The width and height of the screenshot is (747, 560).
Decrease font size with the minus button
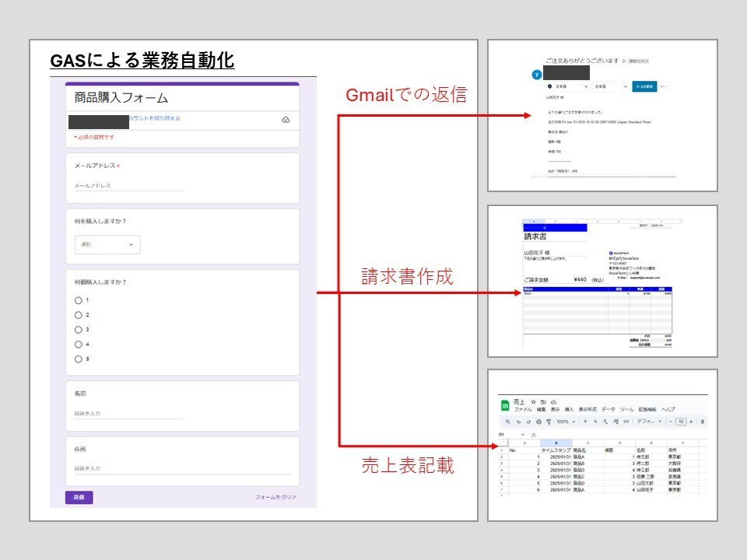[x=671, y=422]
